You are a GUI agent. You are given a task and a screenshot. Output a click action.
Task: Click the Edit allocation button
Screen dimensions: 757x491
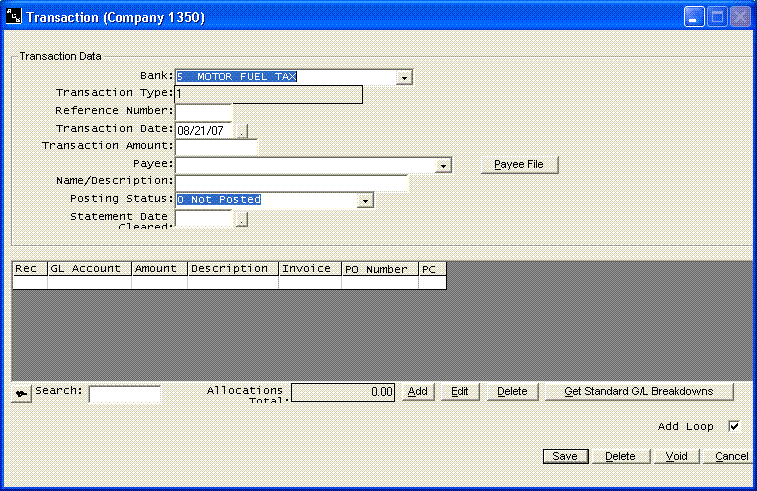coord(460,392)
